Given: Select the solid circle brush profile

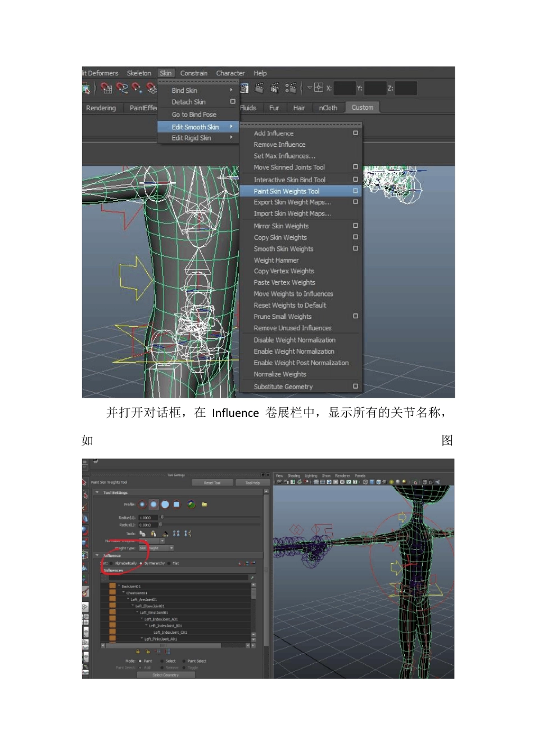Looking at the screenshot, I should (165, 505).
